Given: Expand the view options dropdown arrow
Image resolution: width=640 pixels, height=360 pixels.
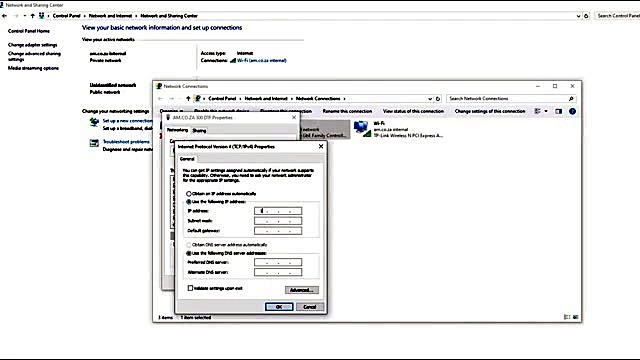Looking at the screenshot, I should click(546, 111).
